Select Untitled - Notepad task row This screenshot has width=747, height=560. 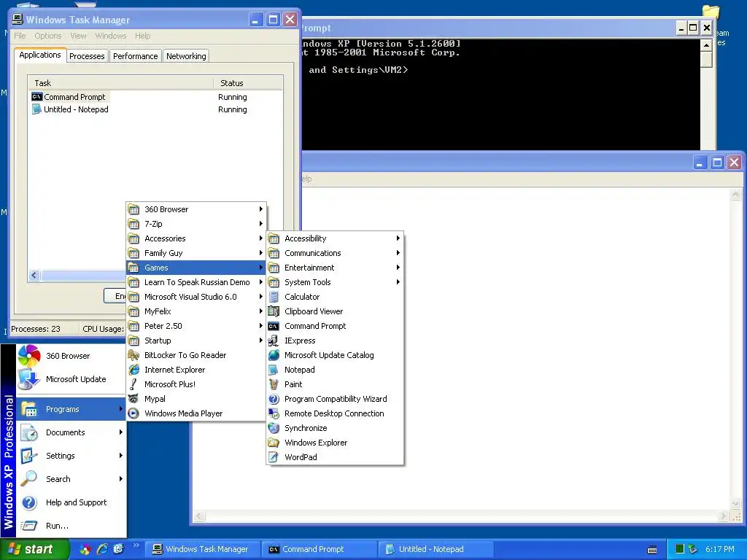155,109
